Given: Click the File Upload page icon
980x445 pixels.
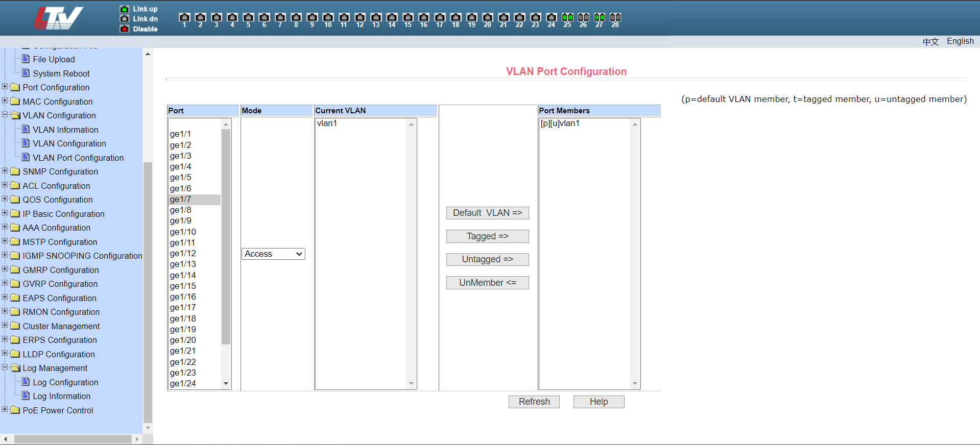Looking at the screenshot, I should click(26, 59).
